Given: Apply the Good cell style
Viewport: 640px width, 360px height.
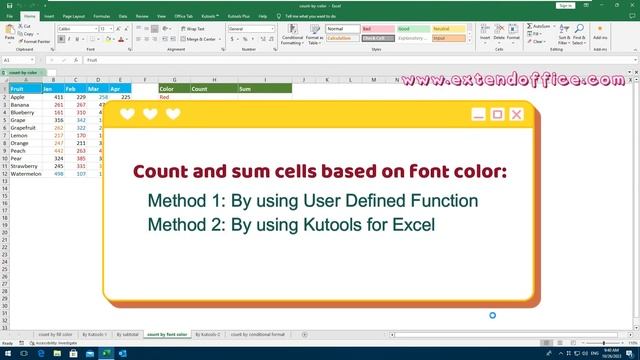Looking at the screenshot, I should click(413, 29).
